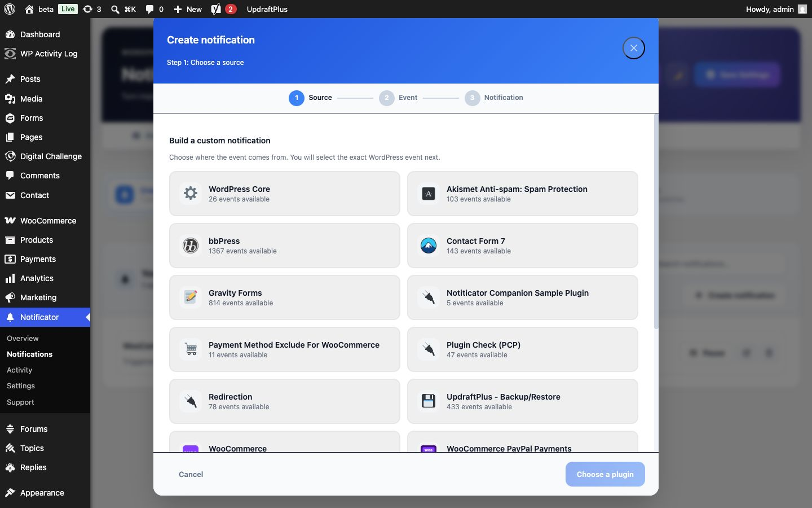
Task: Open the New content menu
Action: click(x=188, y=9)
